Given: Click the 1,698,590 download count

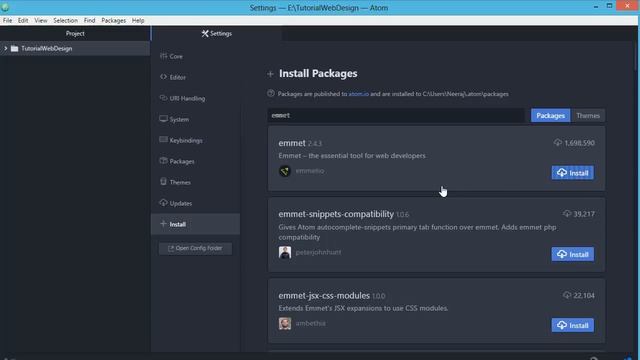Looking at the screenshot, I should tap(580, 143).
